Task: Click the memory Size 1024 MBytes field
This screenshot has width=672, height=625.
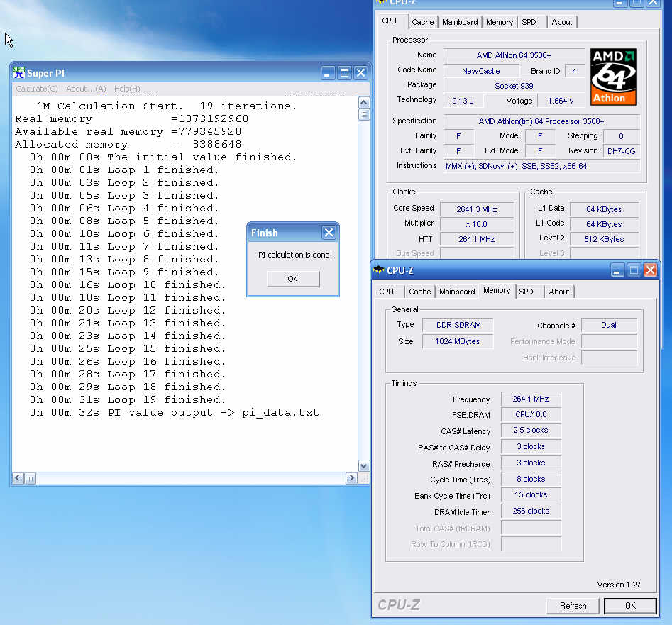Action: pos(458,341)
